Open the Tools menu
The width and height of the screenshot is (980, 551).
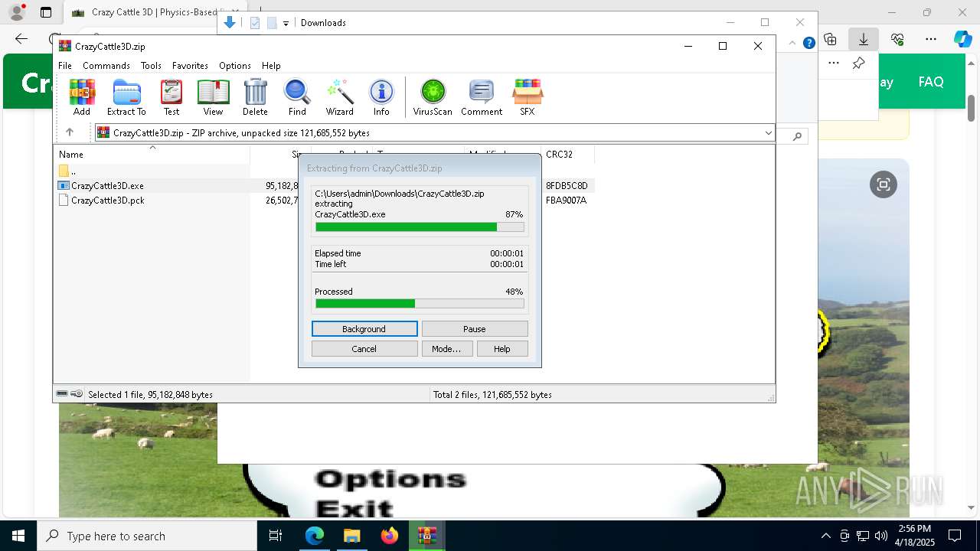point(151,66)
